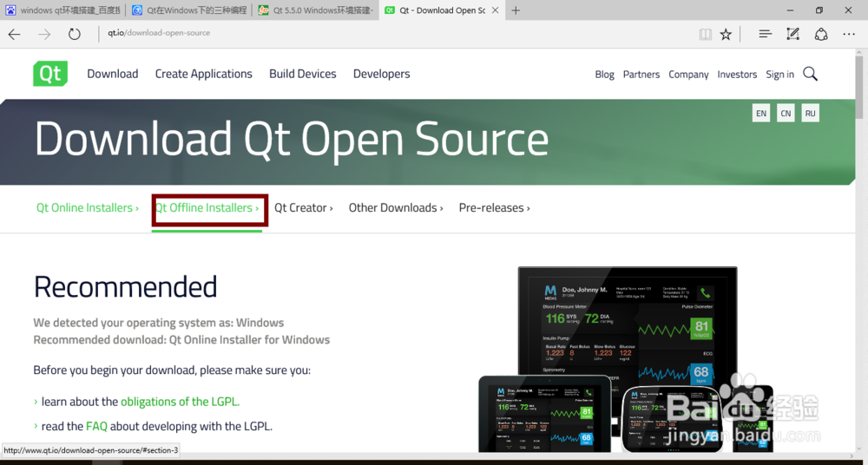Switch to the Qt在Windows下的三种编程 tab
The height and width of the screenshot is (465, 868).
(x=189, y=10)
